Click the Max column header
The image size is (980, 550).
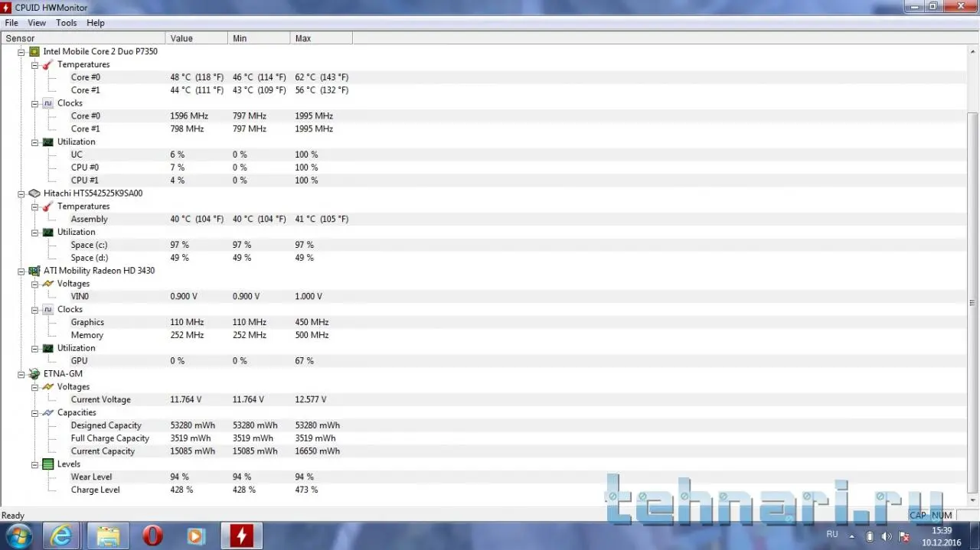tap(322, 38)
